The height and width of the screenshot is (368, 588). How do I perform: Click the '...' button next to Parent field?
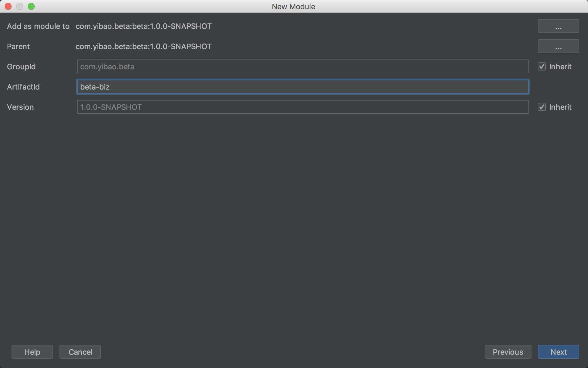[558, 46]
